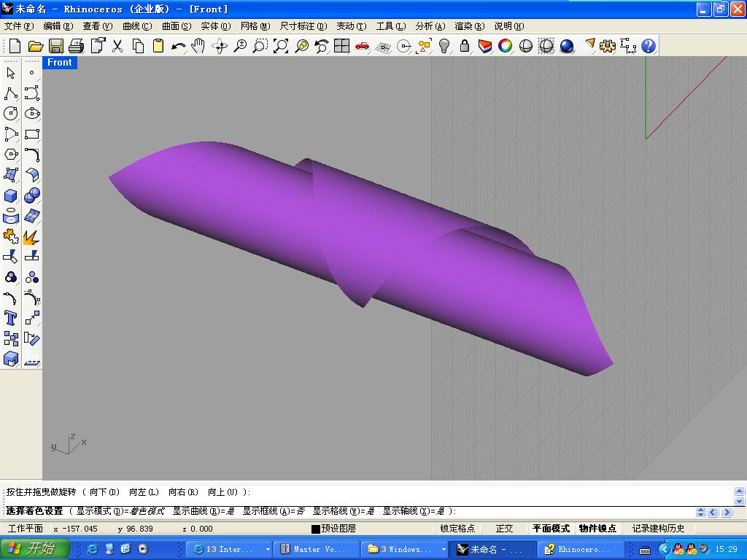The width and height of the screenshot is (747, 560).
Task: Open a file with folder icon
Action: coord(35,46)
